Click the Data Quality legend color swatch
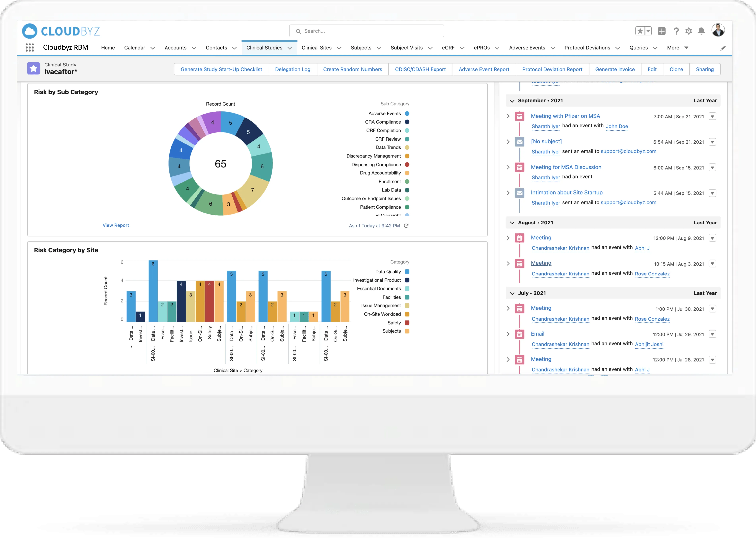Viewport: 756px width, 551px height. [407, 272]
